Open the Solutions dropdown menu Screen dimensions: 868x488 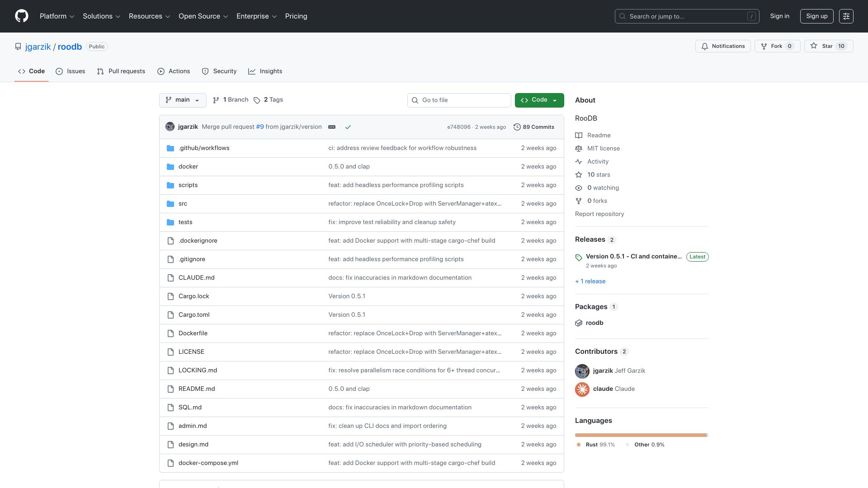pyautogui.click(x=102, y=16)
